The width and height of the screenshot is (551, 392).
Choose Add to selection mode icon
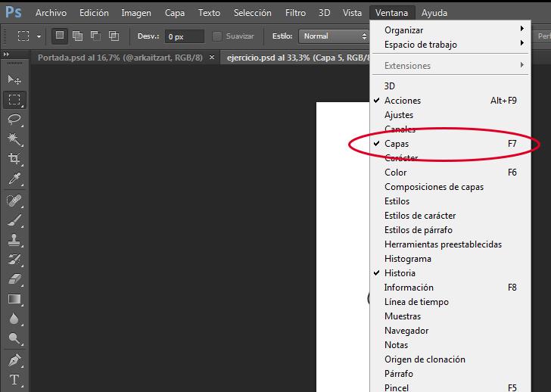pyautogui.click(x=77, y=36)
